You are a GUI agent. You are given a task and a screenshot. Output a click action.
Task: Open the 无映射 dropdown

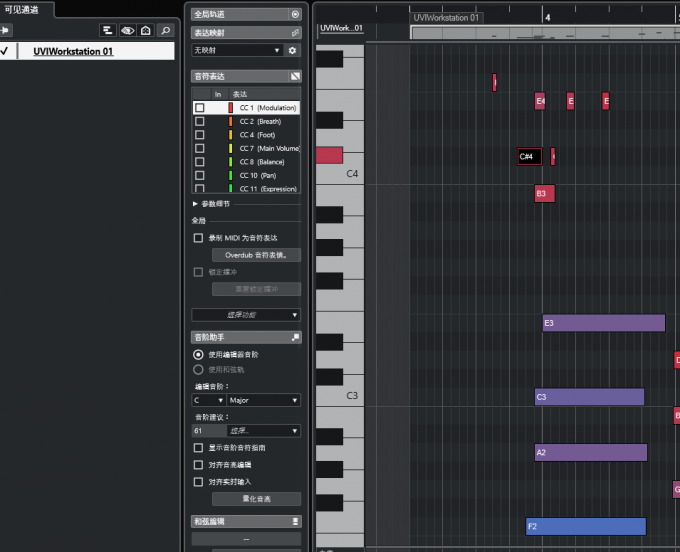pyautogui.click(x=237, y=50)
